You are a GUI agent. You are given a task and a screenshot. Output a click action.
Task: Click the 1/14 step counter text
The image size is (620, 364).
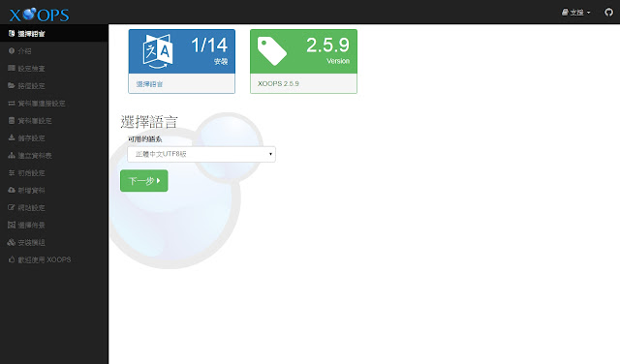209,45
